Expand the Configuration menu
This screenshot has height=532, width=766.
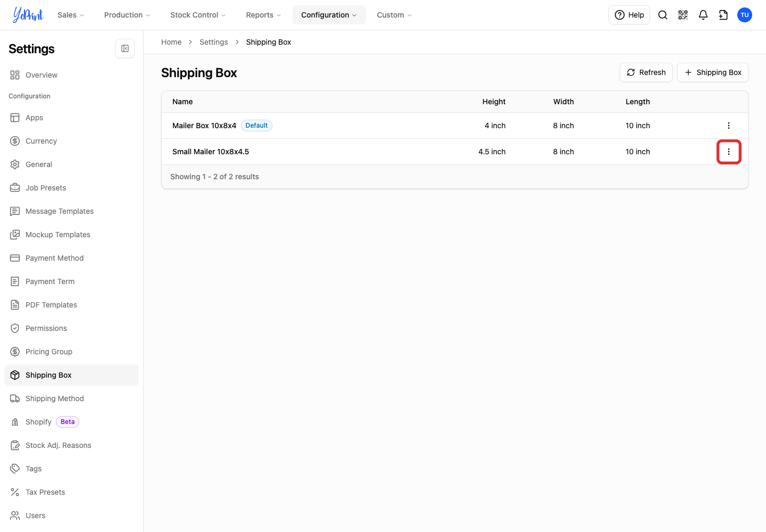pos(329,15)
